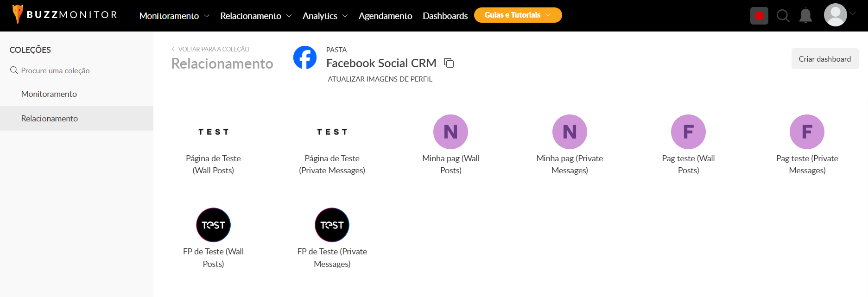Click Atualizar imagens de perfil

[380, 79]
